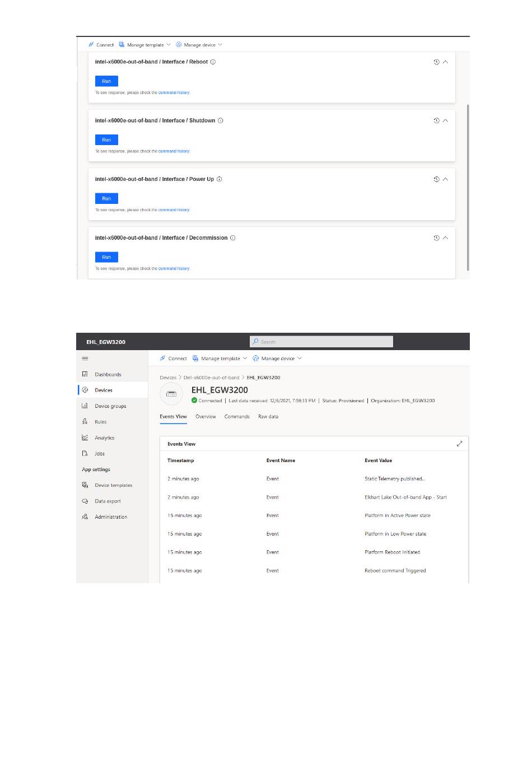Click info icon next to Shutdown

[x=220, y=120]
